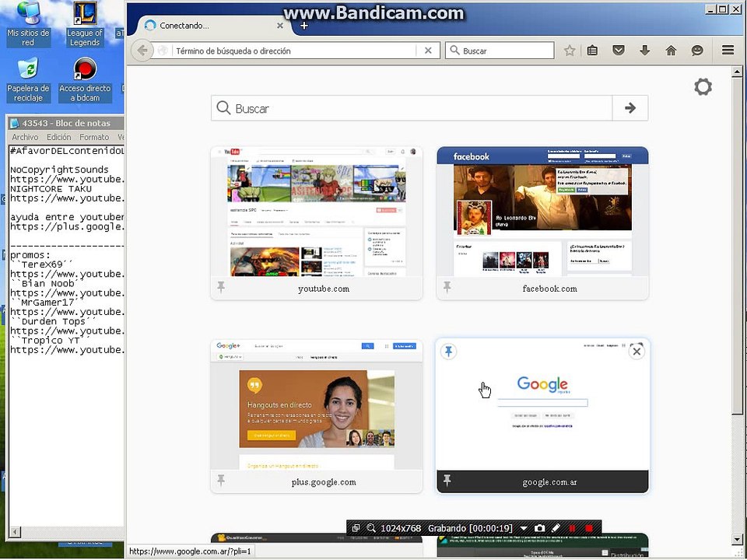Remove the google.com.ar tile with X
Viewport: 747px width, 560px height.
click(x=637, y=352)
